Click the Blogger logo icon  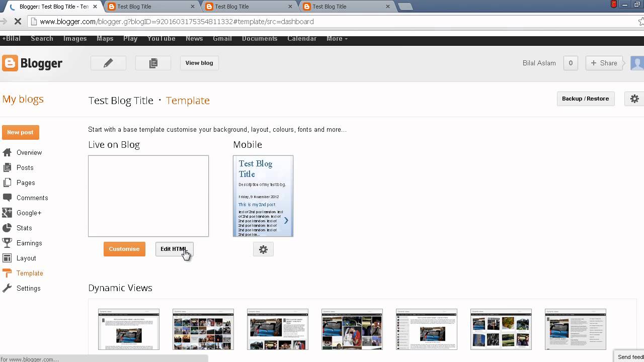point(10,63)
